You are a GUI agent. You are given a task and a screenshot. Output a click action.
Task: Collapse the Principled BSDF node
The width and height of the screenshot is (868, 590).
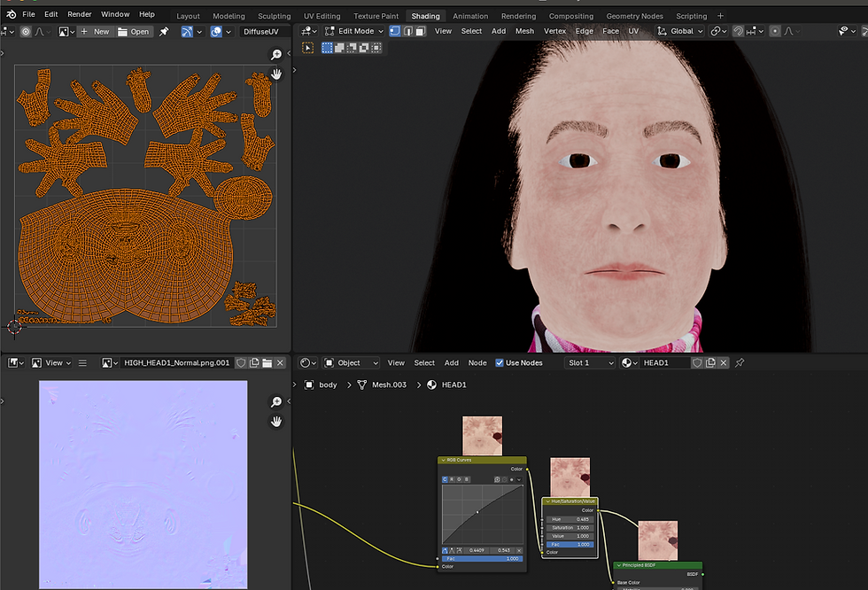pyautogui.click(x=619, y=565)
